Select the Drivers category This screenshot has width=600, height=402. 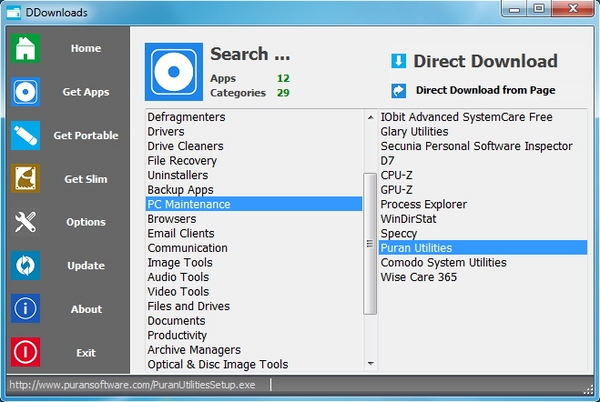click(x=254, y=131)
